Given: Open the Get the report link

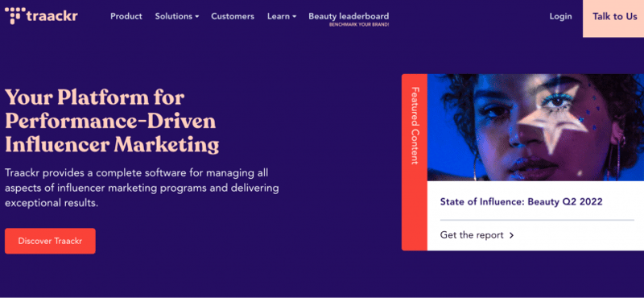Looking at the screenshot, I should point(477,235).
